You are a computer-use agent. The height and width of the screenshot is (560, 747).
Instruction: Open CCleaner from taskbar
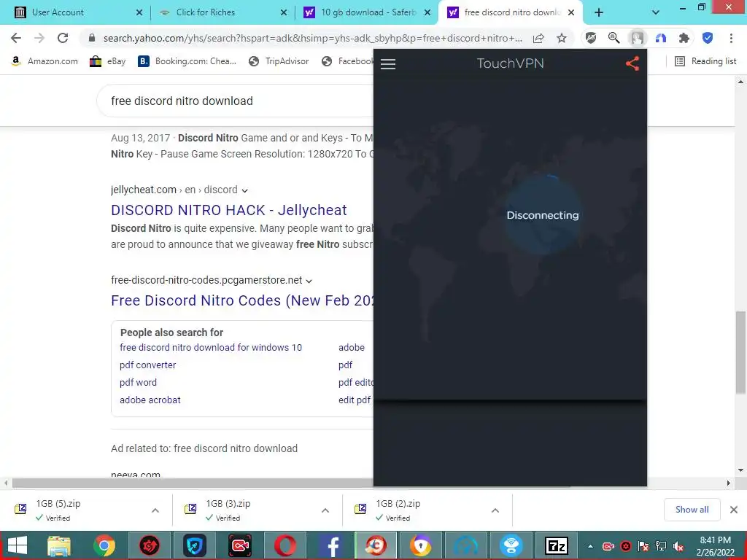(376, 545)
